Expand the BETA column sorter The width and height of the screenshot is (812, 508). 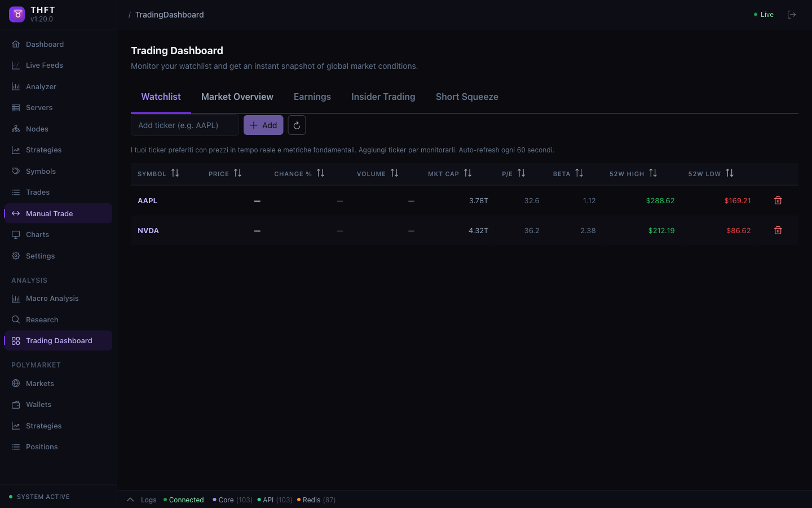pos(579,173)
